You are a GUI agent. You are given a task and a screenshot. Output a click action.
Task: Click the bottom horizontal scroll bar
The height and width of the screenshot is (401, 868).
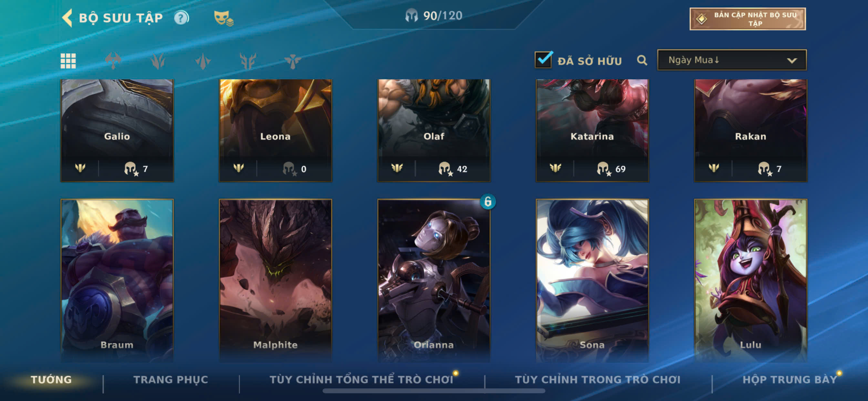pos(434,391)
